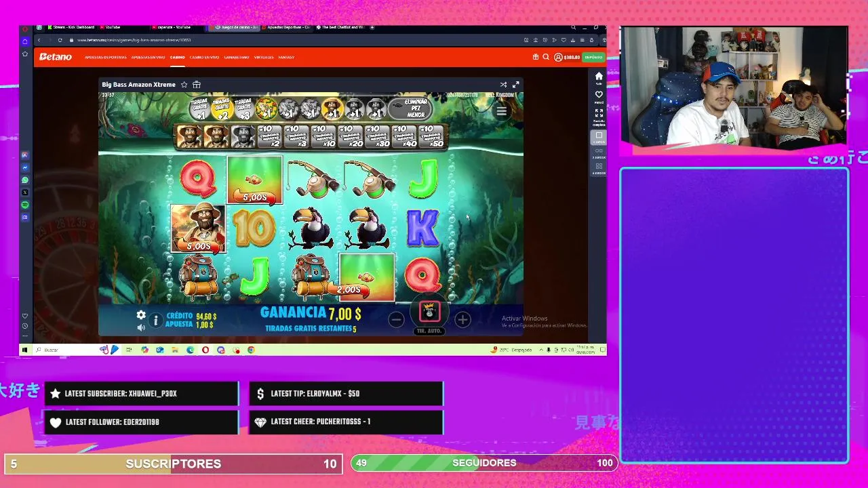Click the fish money symbol showing 2,00$

pyautogui.click(x=366, y=277)
